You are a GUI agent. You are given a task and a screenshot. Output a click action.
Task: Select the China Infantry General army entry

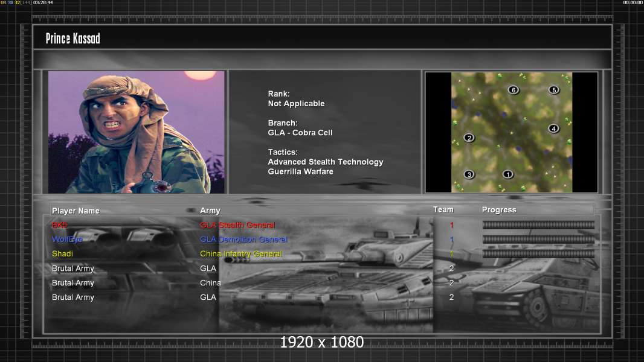coord(241,254)
